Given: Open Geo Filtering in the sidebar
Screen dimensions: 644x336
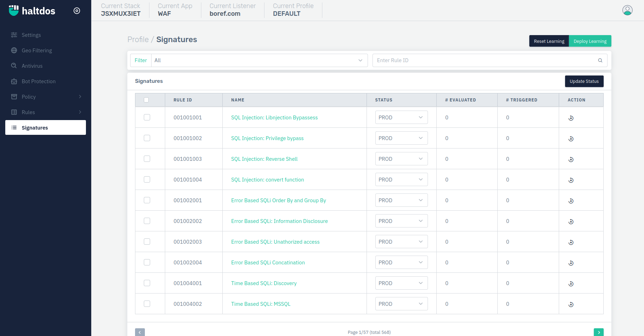Looking at the screenshot, I should 36,51.
